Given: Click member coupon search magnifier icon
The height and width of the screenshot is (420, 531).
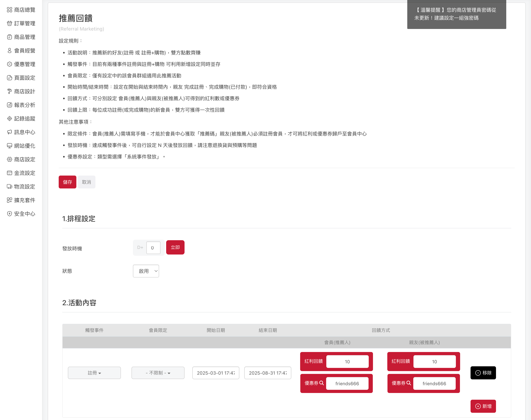Looking at the screenshot, I should [321, 383].
